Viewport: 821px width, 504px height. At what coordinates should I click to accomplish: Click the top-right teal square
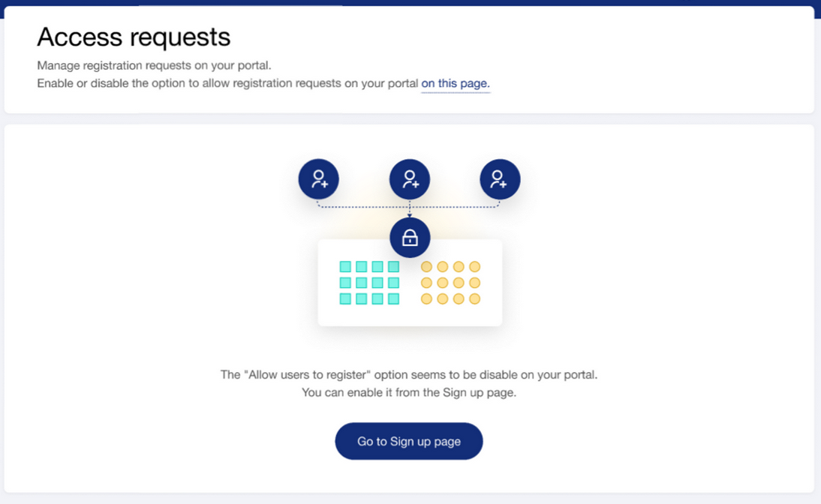393,266
